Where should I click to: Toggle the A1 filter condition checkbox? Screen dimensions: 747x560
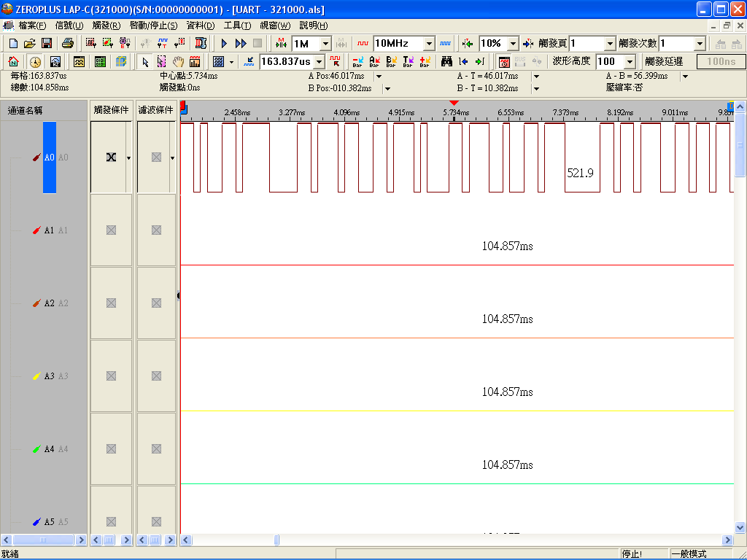156,230
